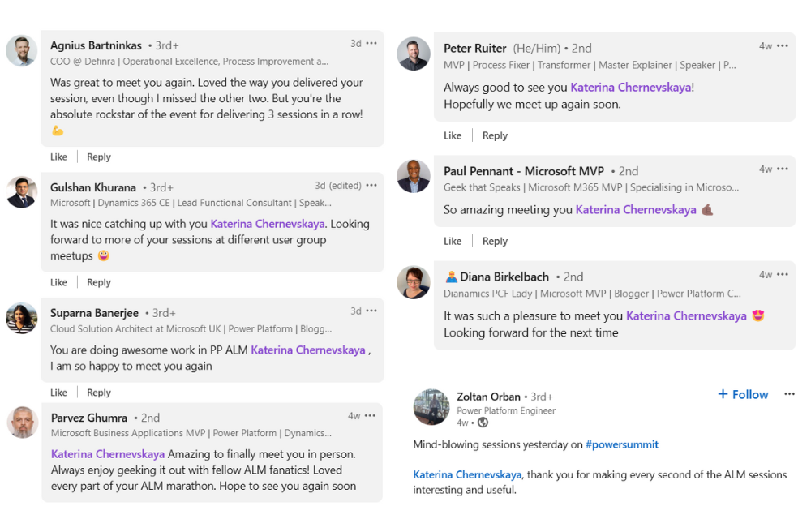Like Suparna Banerjee's comment
The width and height of the screenshot is (811, 532).
click(58, 393)
